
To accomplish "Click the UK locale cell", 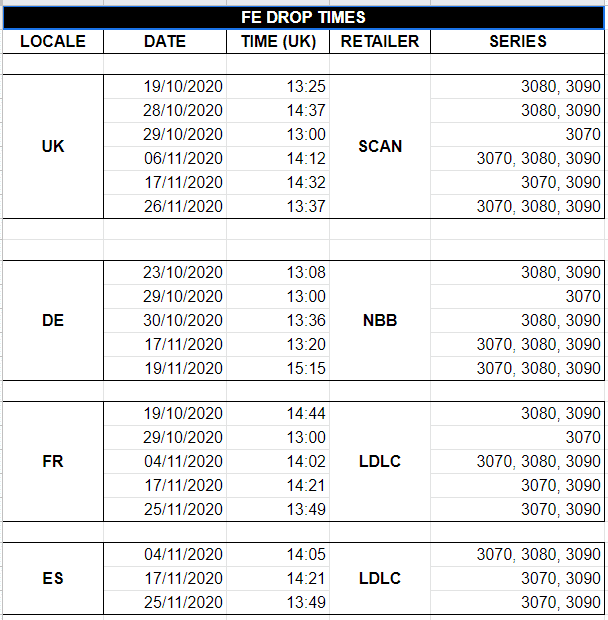I will pyautogui.click(x=53, y=146).
